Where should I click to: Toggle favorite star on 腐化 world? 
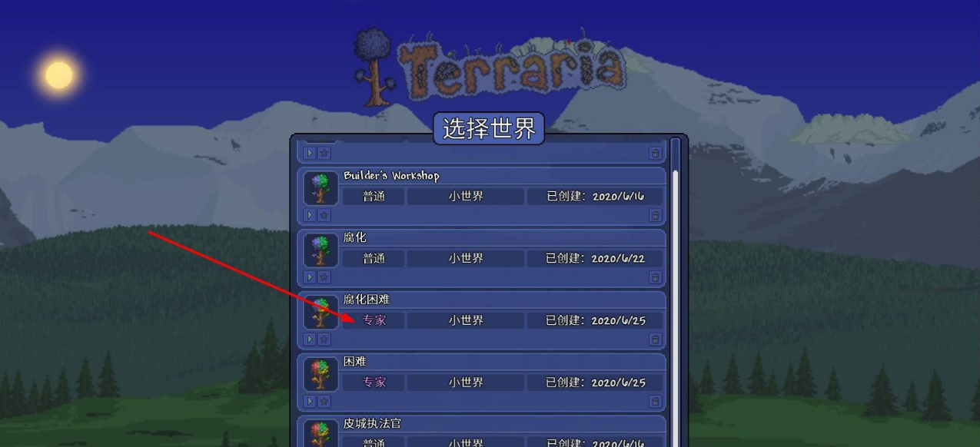[x=324, y=277]
